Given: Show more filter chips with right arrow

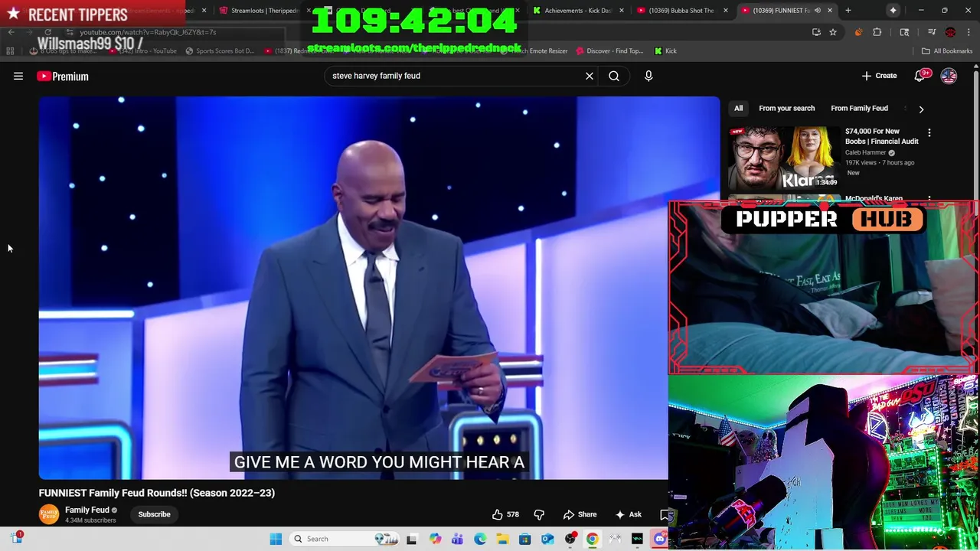Looking at the screenshot, I should click(x=921, y=109).
